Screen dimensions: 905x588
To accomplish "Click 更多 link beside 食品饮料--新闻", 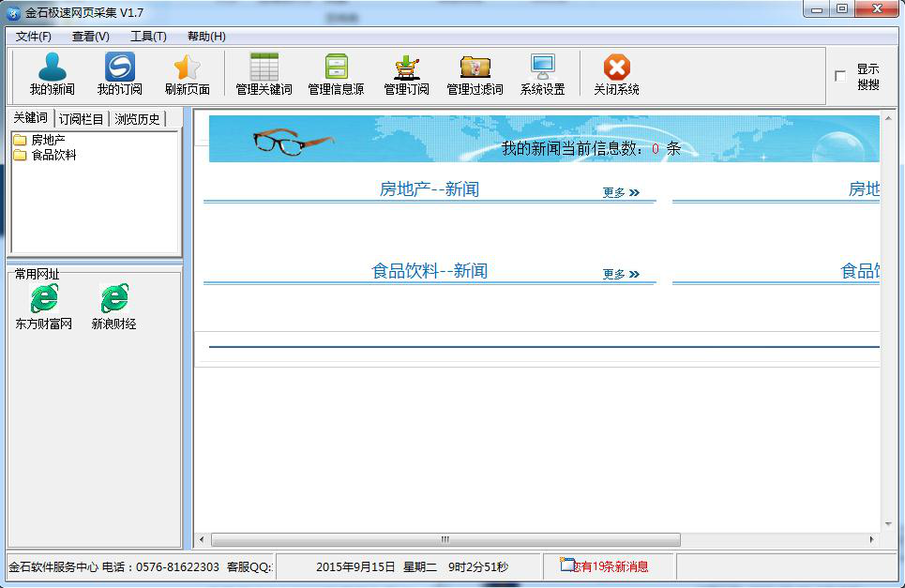I will [x=620, y=275].
